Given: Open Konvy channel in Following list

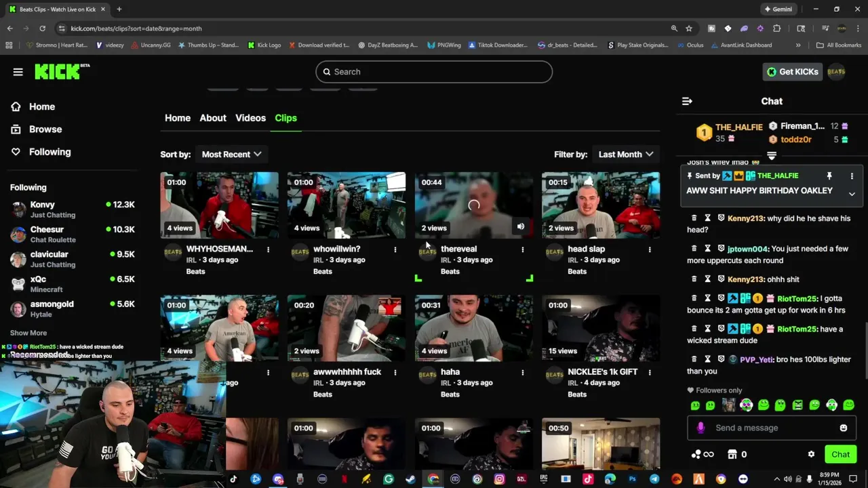Looking at the screenshot, I should [x=73, y=209].
